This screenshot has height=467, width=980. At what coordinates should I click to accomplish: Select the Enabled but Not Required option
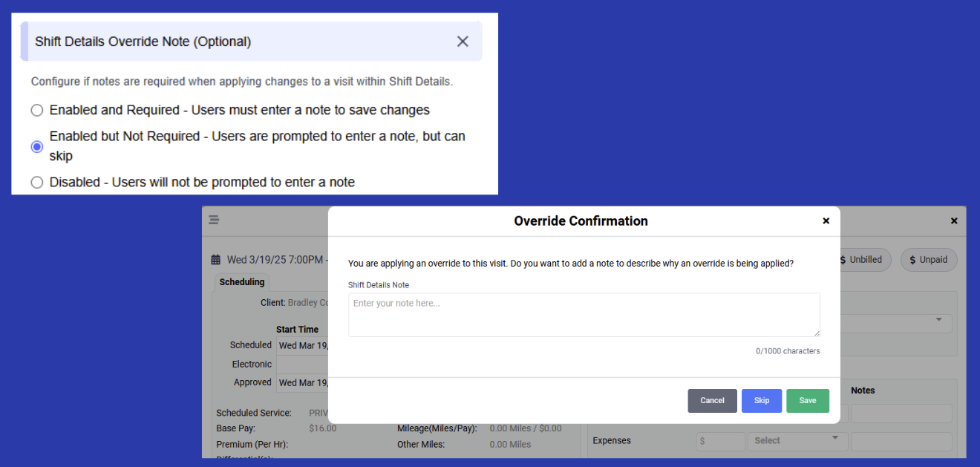pos(36,146)
